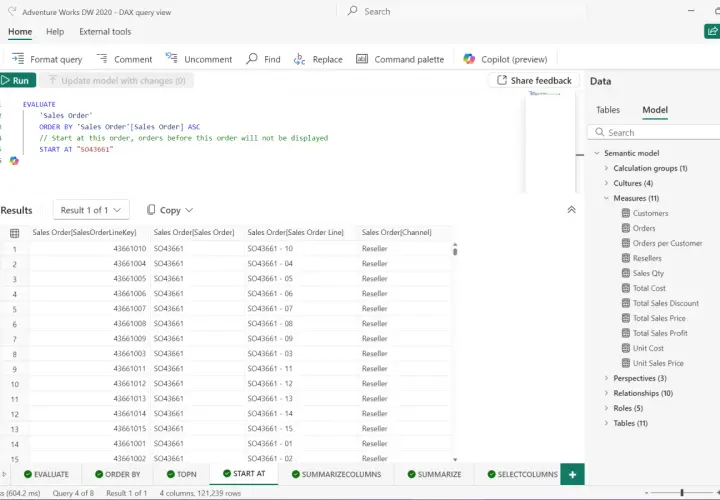
Task: Click the Copy results icon
Action: pos(151,210)
